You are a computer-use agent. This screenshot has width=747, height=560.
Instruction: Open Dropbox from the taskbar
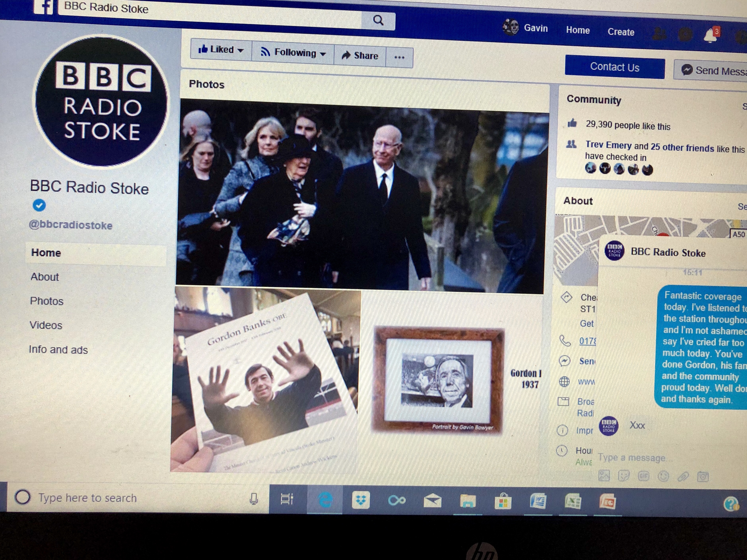[x=361, y=500]
